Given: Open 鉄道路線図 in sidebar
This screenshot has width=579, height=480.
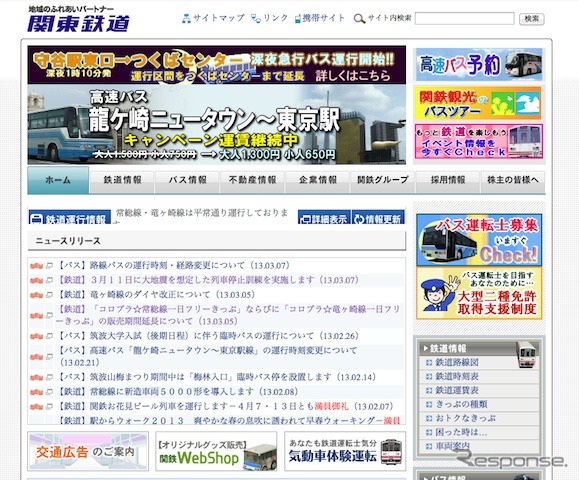Looking at the screenshot, I should click(457, 363).
